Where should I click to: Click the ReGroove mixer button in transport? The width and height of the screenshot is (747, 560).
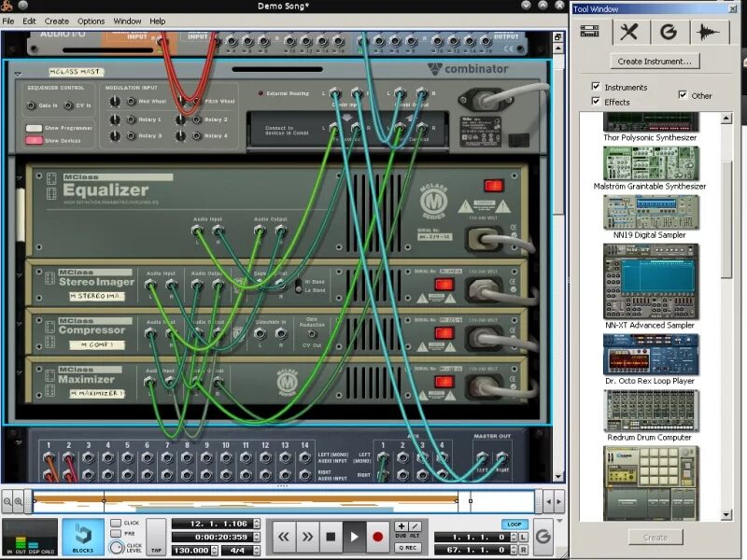(543, 537)
